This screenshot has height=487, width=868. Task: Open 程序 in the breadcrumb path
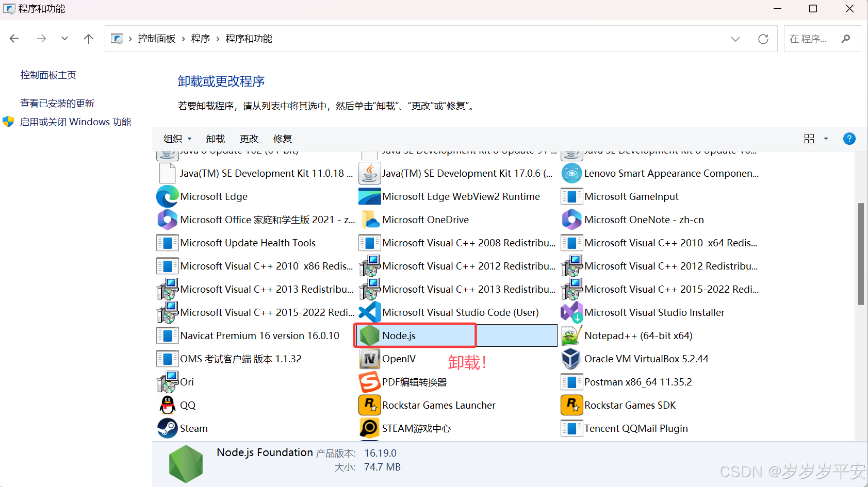(x=201, y=39)
